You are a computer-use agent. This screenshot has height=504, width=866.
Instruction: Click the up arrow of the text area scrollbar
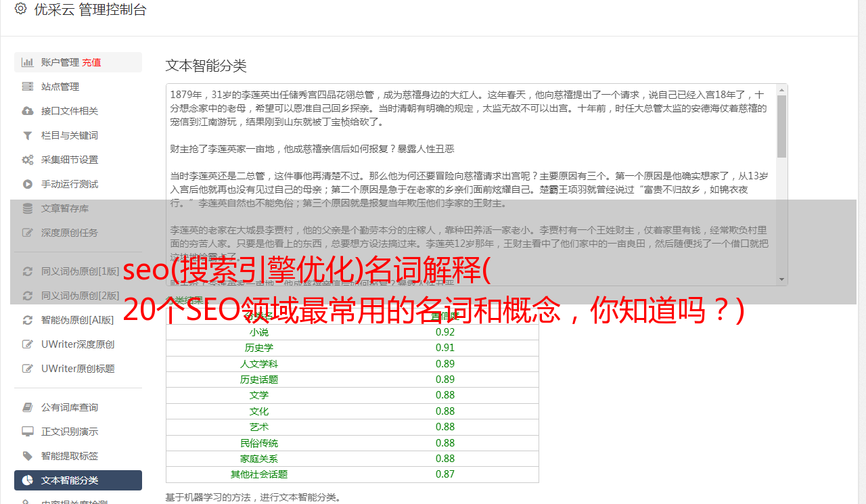[781, 89]
